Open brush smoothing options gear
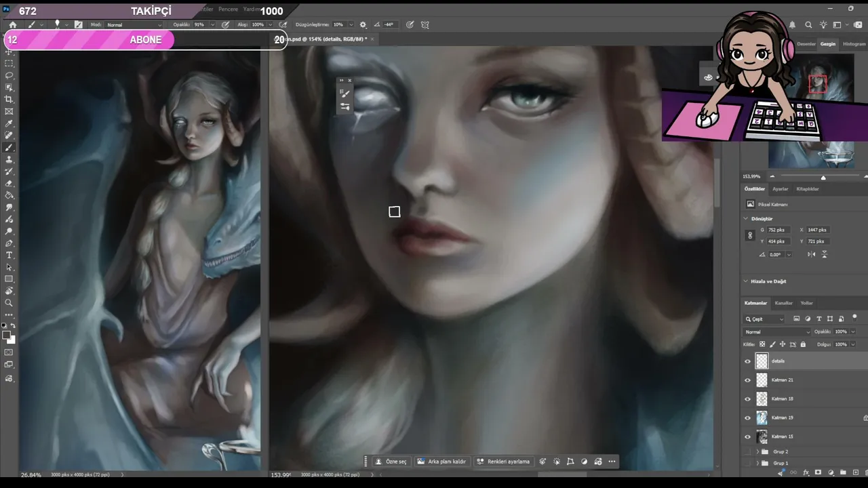Viewport: 868px width, 488px height. 363,25
